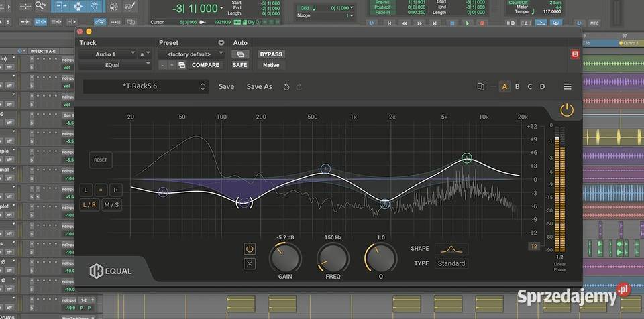Screen dimensions: 644x319
Task: Click the Count Off button in transport
Action: tap(518, 3)
